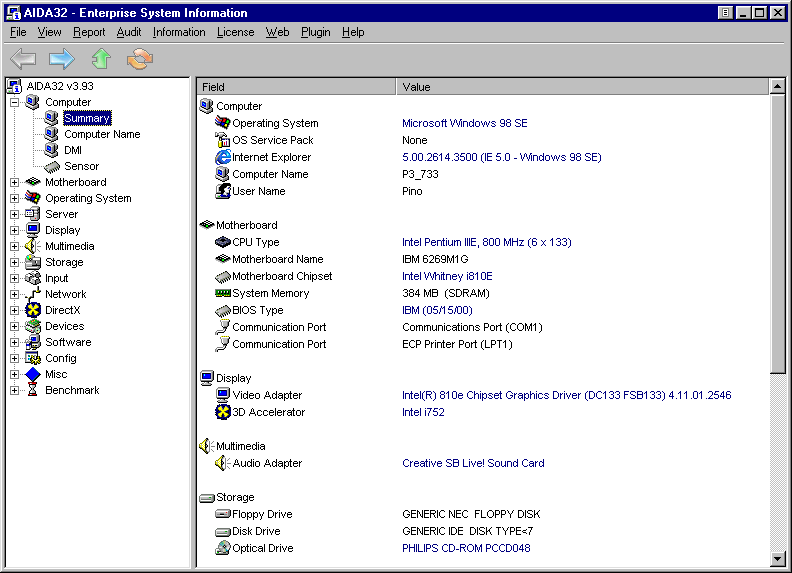Expand the Network tree node
792x573 pixels.
pyautogui.click(x=15, y=294)
